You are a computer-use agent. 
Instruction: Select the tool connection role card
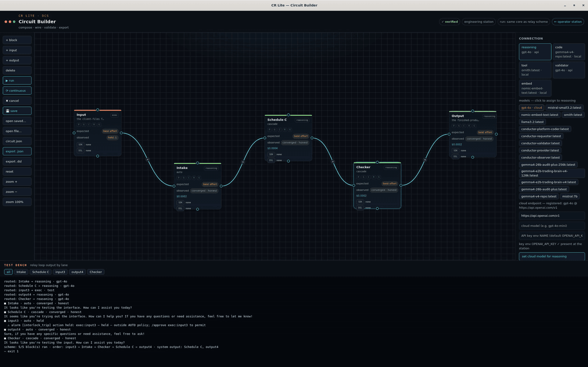pyautogui.click(x=535, y=70)
